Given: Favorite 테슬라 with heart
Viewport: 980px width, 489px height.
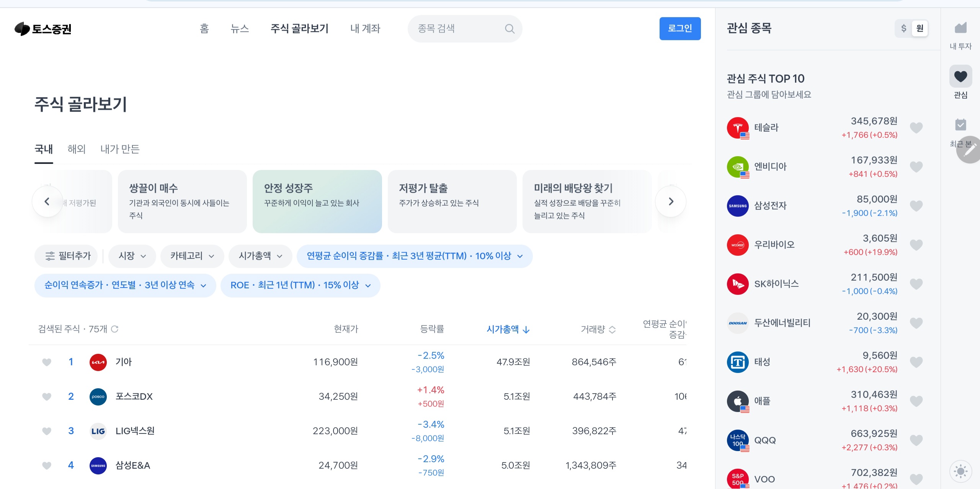Looking at the screenshot, I should click(916, 128).
